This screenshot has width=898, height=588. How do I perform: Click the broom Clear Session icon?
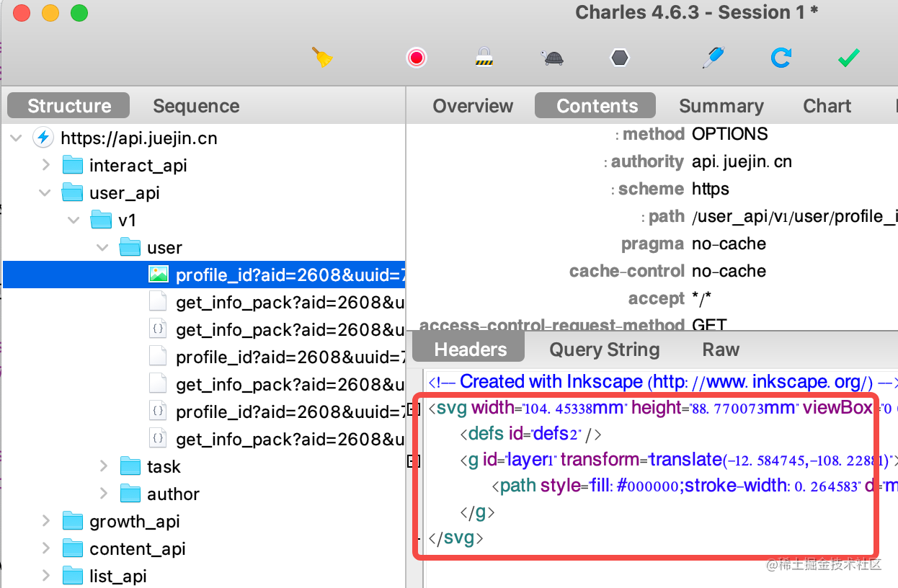(322, 57)
